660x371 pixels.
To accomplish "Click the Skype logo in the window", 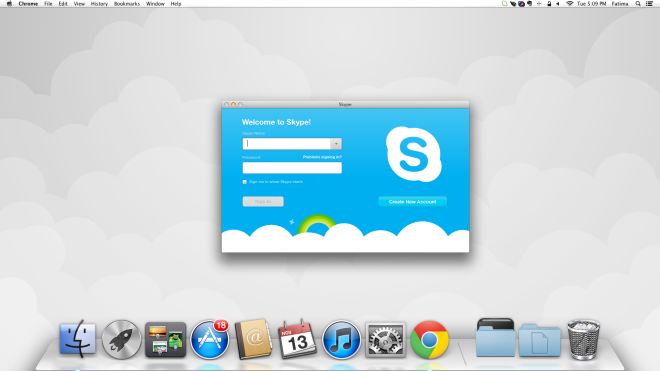I will point(413,154).
